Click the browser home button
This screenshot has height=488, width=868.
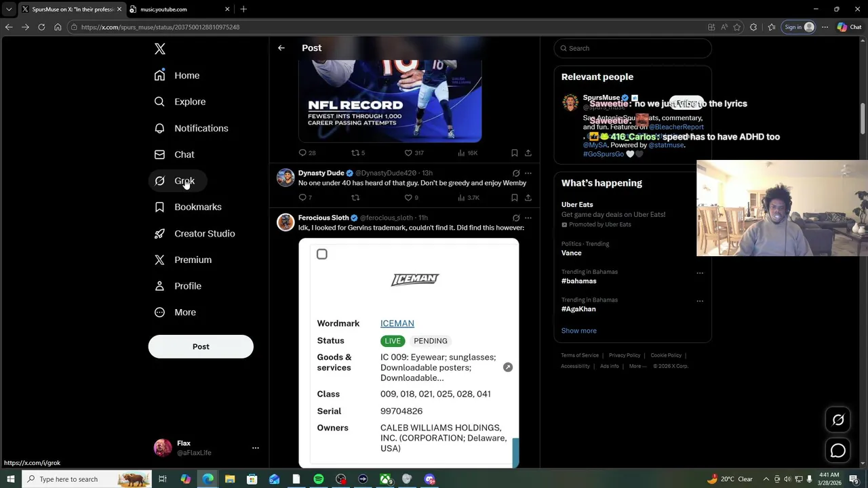click(58, 27)
